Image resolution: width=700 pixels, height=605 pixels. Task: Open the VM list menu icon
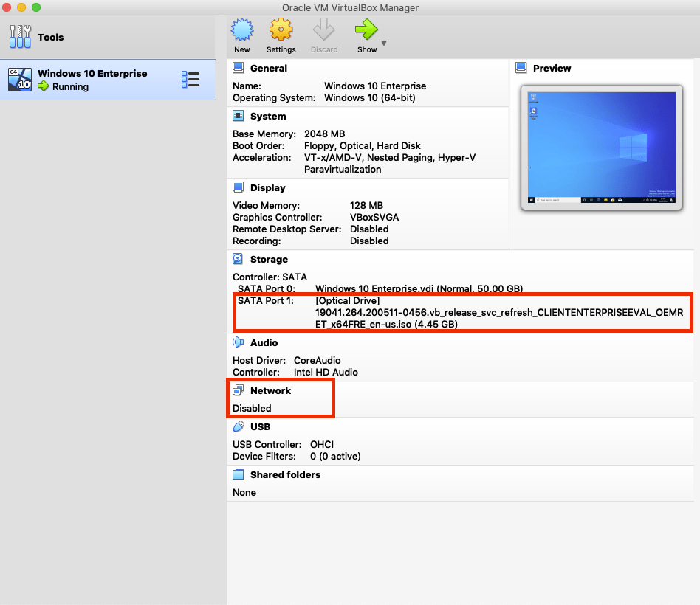191,80
